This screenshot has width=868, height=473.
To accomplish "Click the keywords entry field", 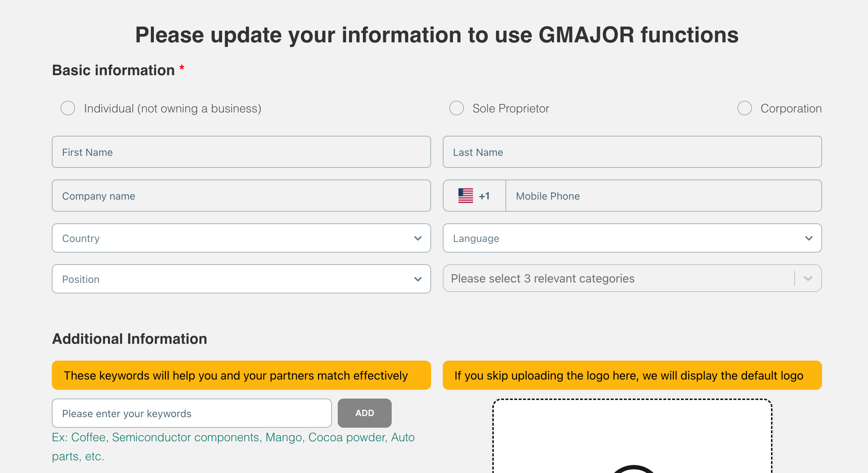I will [191, 413].
